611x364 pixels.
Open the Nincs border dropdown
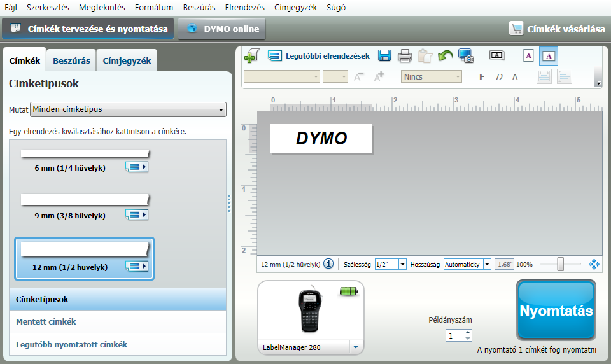pyautogui.click(x=432, y=76)
